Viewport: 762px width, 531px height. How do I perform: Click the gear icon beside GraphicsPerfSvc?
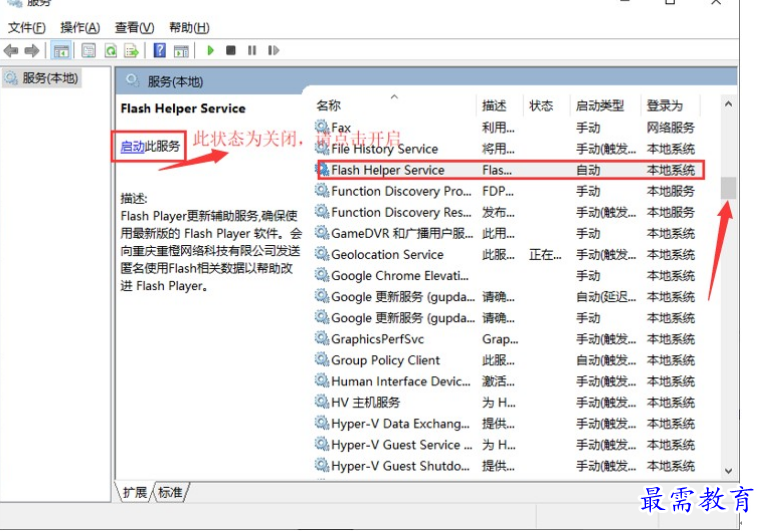322,338
